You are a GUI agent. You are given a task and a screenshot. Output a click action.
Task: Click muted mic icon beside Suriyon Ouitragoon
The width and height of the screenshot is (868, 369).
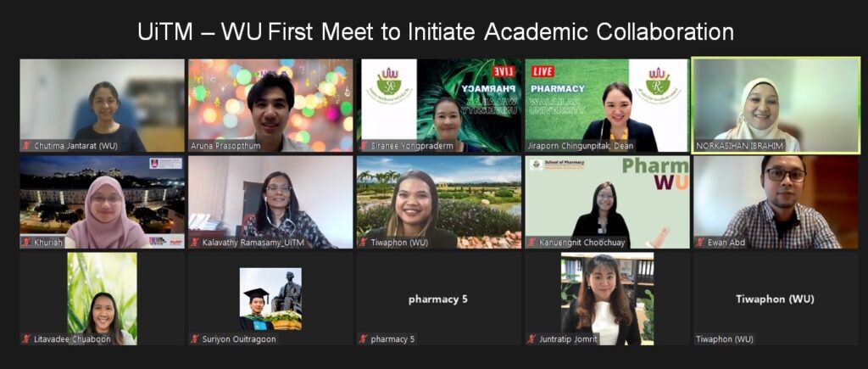(x=194, y=339)
